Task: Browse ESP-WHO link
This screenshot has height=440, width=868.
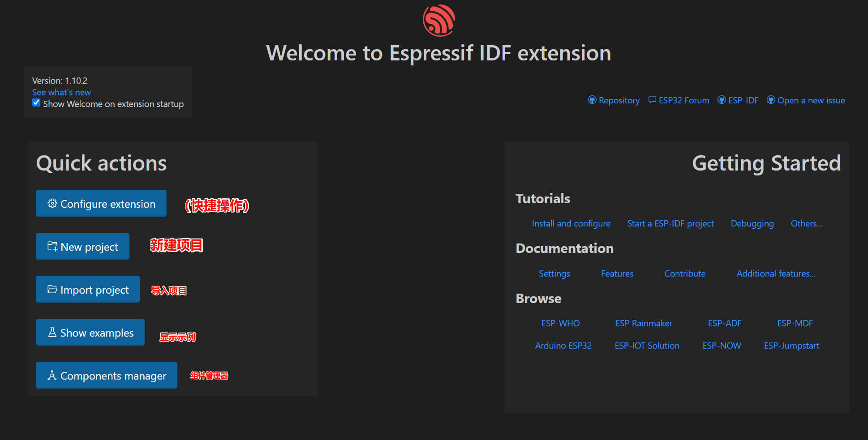Action: pos(560,323)
